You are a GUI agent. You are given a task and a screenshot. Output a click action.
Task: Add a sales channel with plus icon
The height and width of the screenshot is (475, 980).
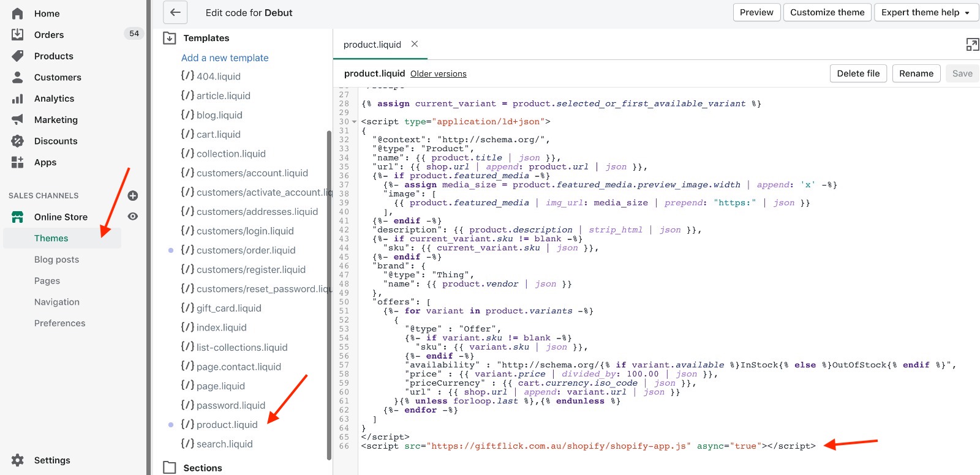tap(133, 196)
